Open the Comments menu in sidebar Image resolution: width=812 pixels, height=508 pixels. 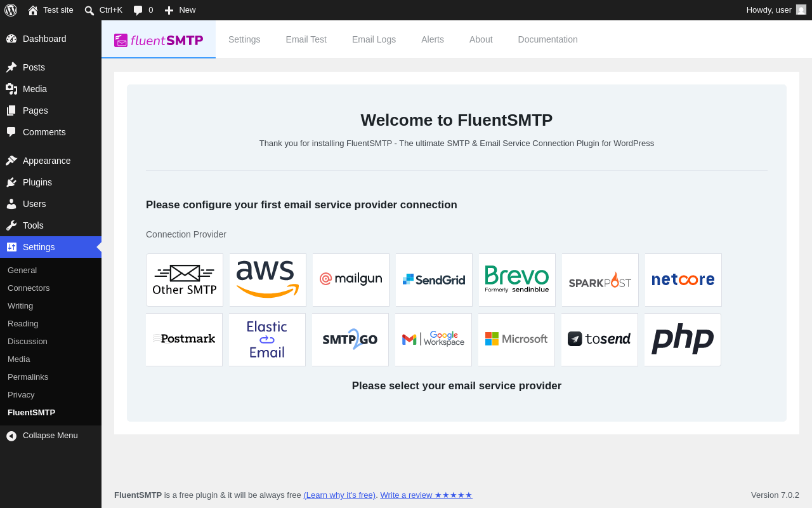pyautogui.click(x=51, y=132)
